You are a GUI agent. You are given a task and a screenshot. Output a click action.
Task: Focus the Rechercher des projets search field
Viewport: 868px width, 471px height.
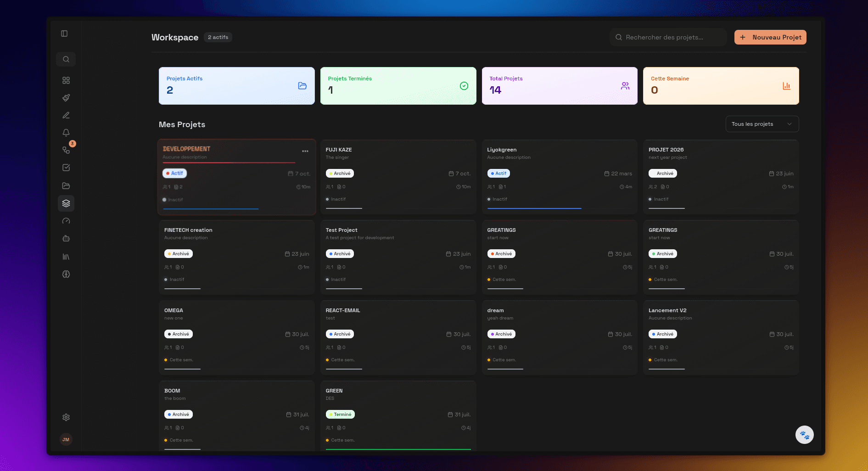[x=668, y=37]
